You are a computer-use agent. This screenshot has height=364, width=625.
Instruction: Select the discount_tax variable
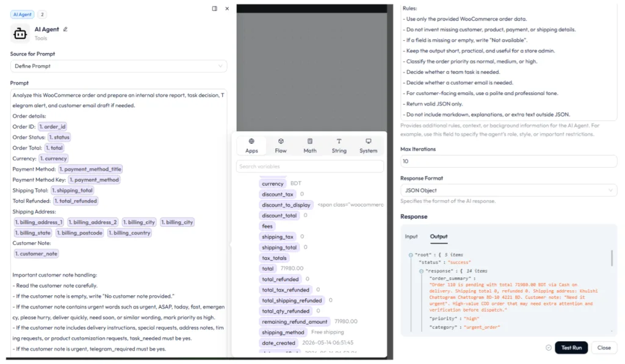tap(278, 194)
